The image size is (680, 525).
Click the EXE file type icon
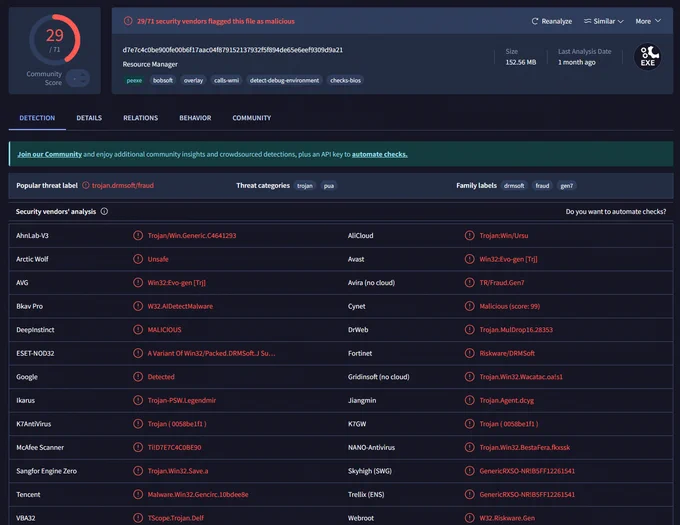point(647,56)
